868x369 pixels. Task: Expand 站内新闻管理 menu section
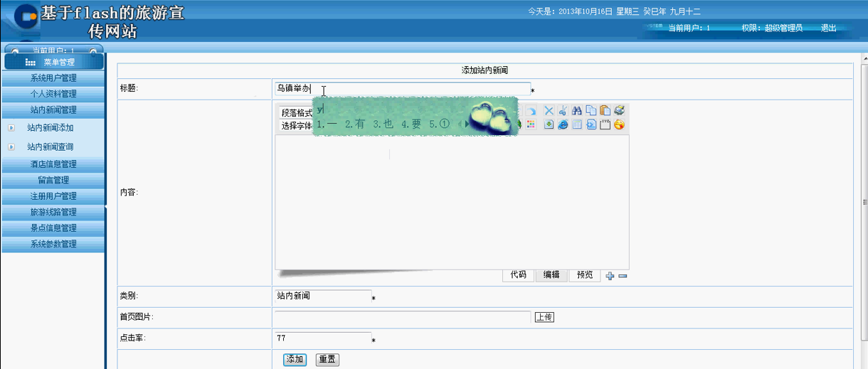(x=53, y=110)
